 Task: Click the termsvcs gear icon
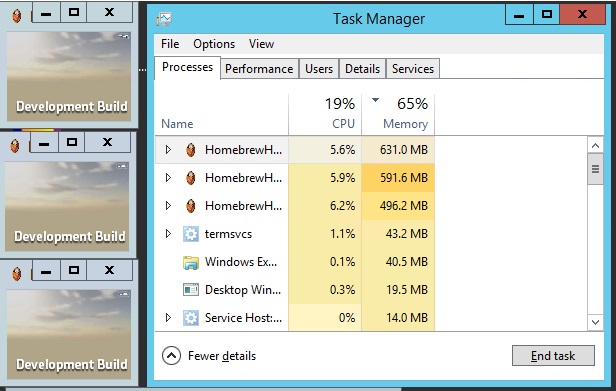[x=191, y=234]
